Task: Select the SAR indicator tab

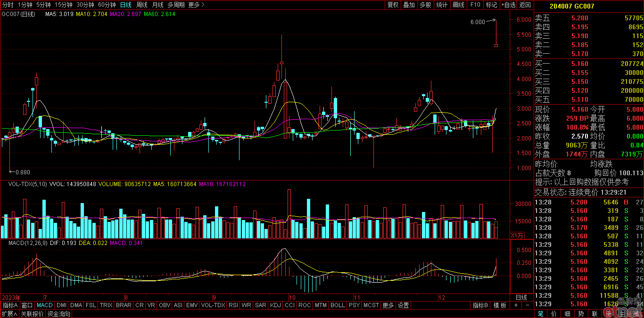Action: click(x=260, y=305)
